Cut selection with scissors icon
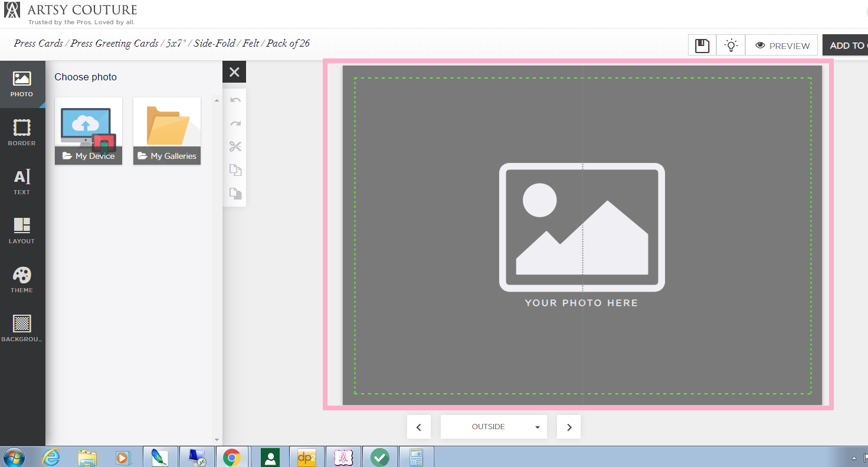Viewport: 868px width, 467px height. 235,147
